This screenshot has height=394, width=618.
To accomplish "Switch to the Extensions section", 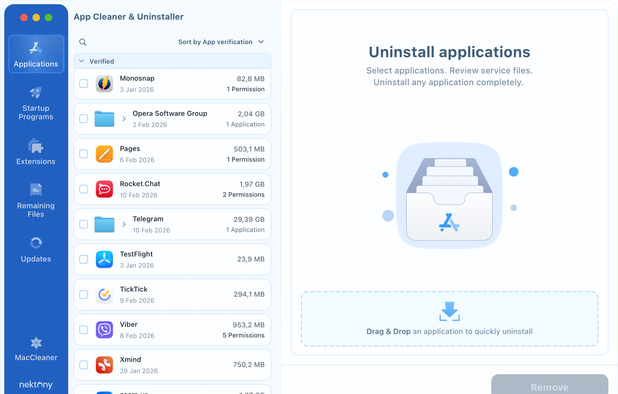I will (x=36, y=151).
